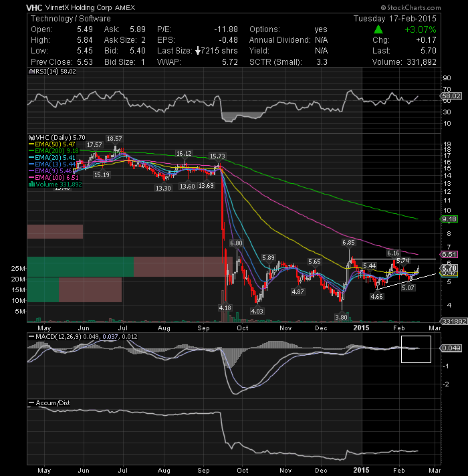Screen dimensions: 468x476
Task: Click the 6.80 price annotation
Action: pyautogui.click(x=236, y=243)
